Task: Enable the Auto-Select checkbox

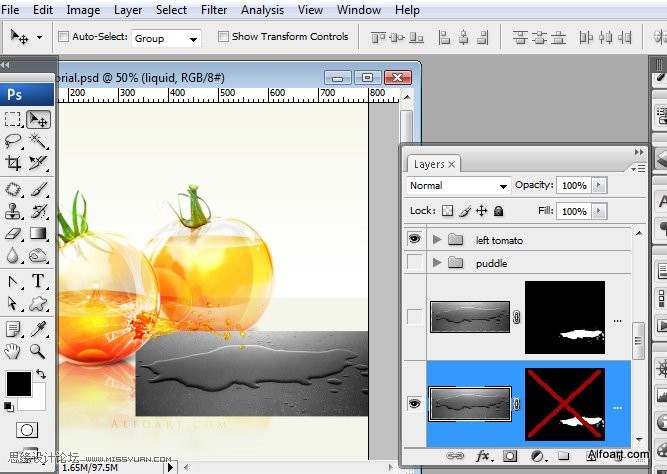Action: tap(64, 37)
